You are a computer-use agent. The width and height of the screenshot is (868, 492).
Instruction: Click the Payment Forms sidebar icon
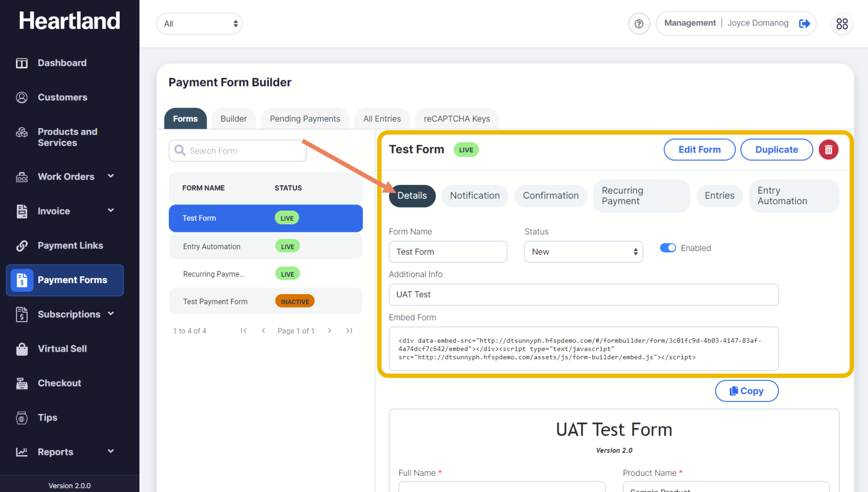point(22,280)
